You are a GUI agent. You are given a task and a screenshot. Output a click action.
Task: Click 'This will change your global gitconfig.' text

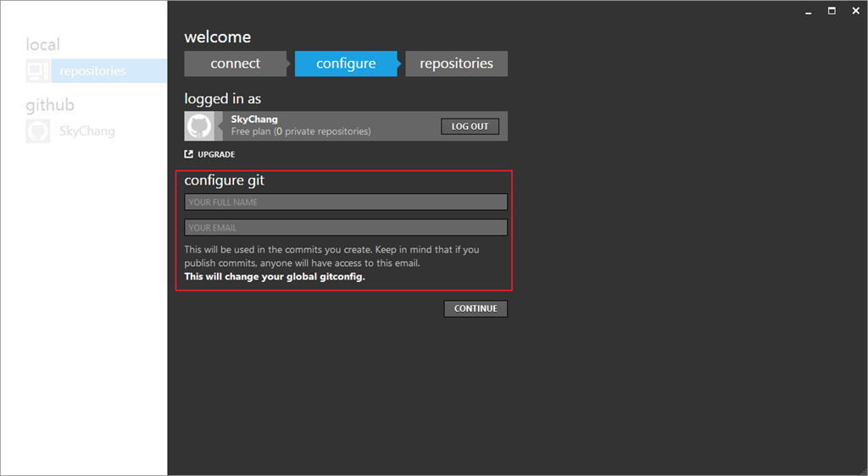tap(275, 276)
